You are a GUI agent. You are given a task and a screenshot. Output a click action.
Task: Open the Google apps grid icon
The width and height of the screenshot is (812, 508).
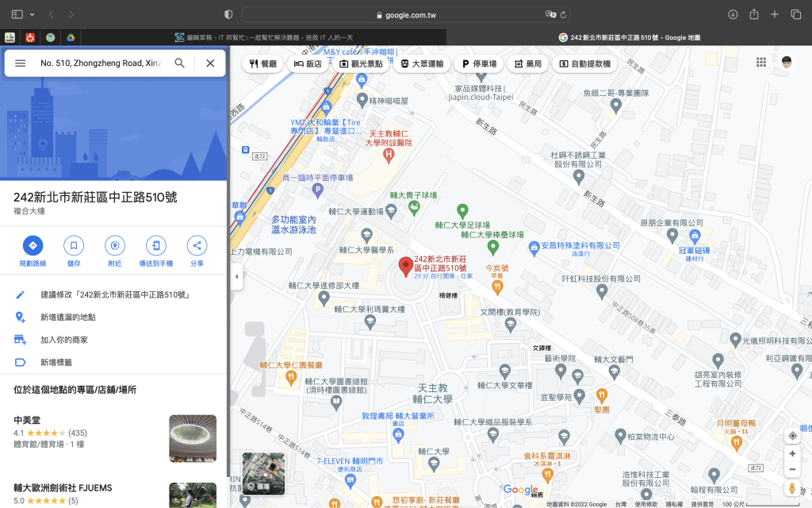tap(760, 62)
